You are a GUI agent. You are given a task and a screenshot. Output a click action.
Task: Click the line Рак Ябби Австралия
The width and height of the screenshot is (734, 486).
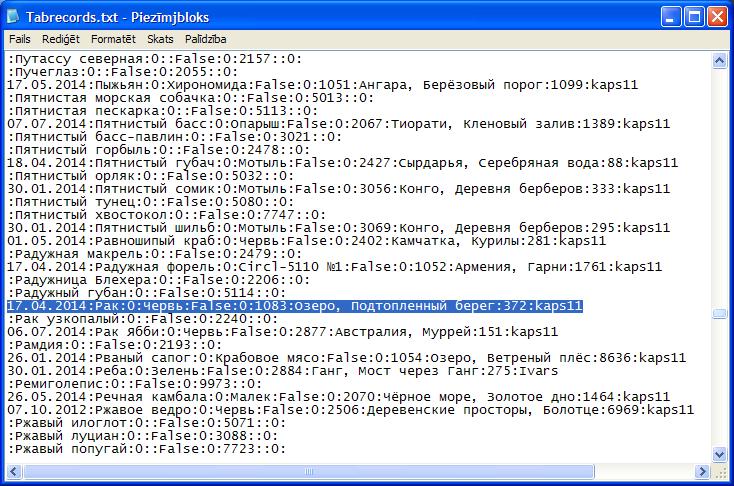(x=283, y=332)
